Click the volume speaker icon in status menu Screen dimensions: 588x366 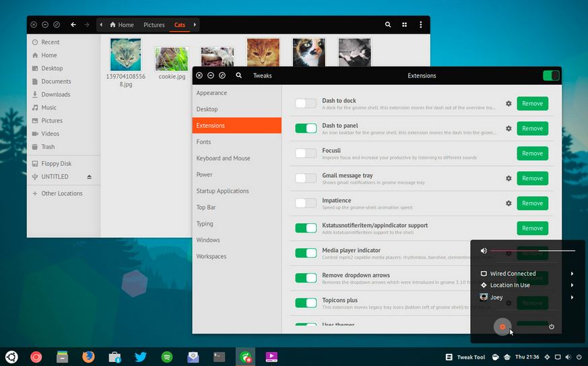click(x=484, y=250)
